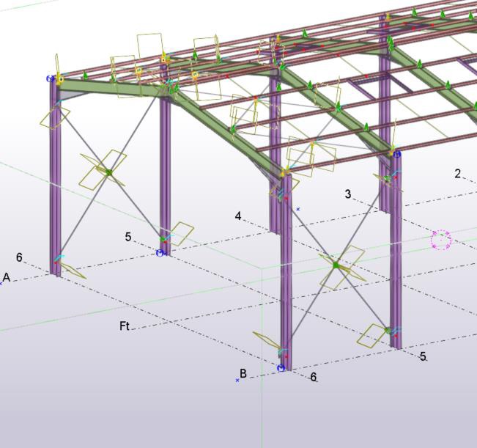Click the Ft grid label
Viewport: 477px width, 448px height.
tap(125, 326)
